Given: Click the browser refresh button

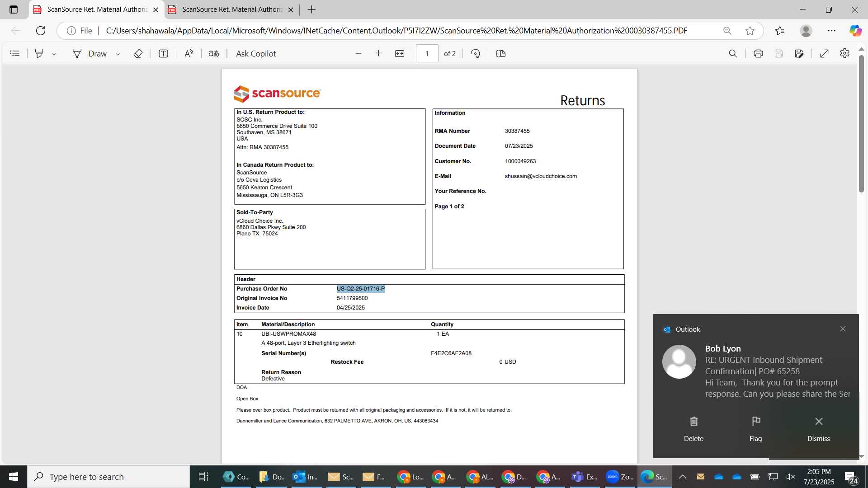Looking at the screenshot, I should [41, 31].
